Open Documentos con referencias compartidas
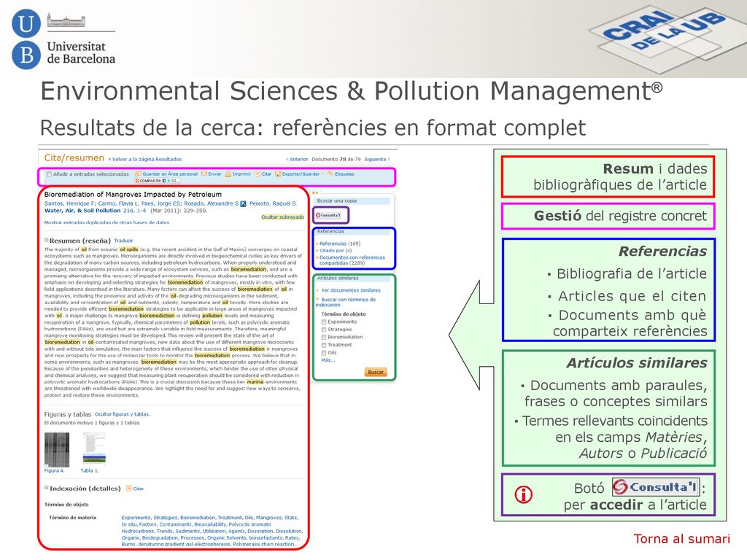 [x=352, y=260]
